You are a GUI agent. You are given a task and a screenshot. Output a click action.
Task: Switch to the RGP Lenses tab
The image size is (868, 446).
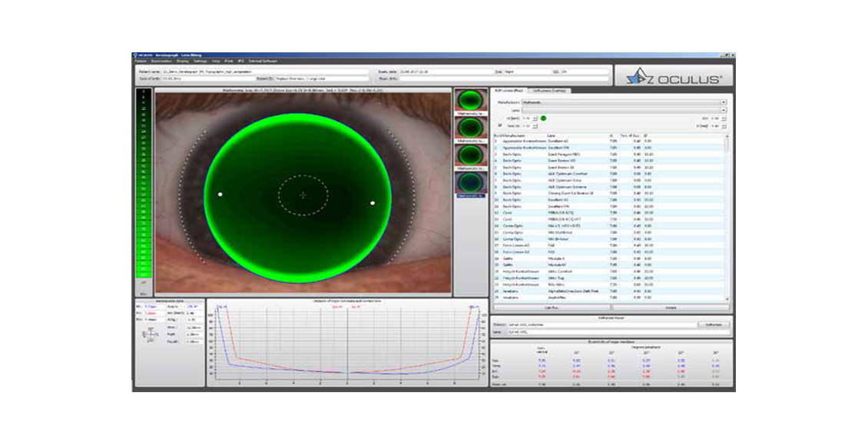click(509, 90)
